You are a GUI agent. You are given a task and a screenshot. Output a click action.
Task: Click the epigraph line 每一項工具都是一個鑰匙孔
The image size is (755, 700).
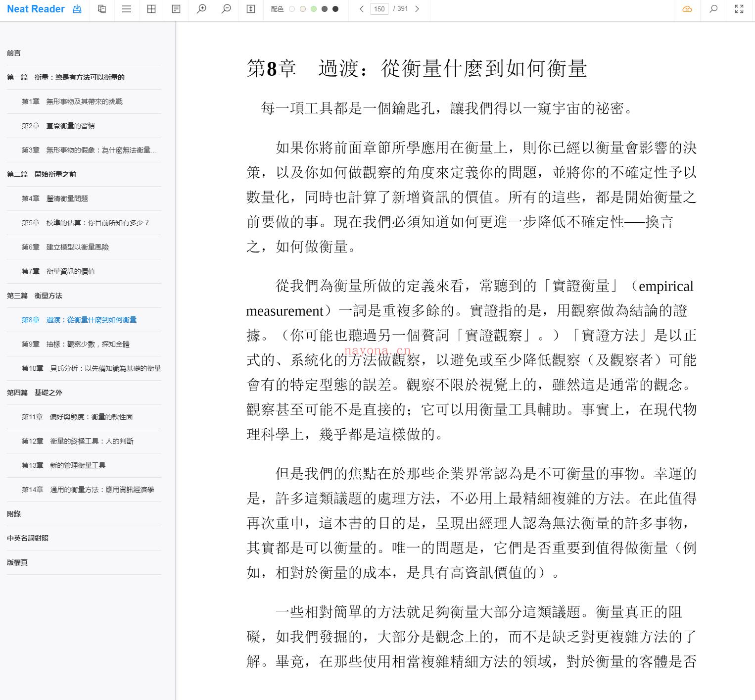447,108
